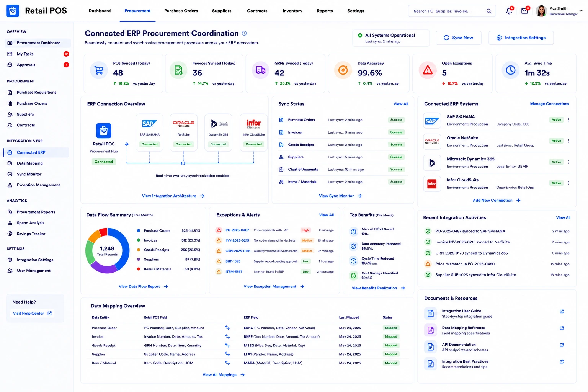Open options menu for Oracle NetSuite

coord(568,141)
